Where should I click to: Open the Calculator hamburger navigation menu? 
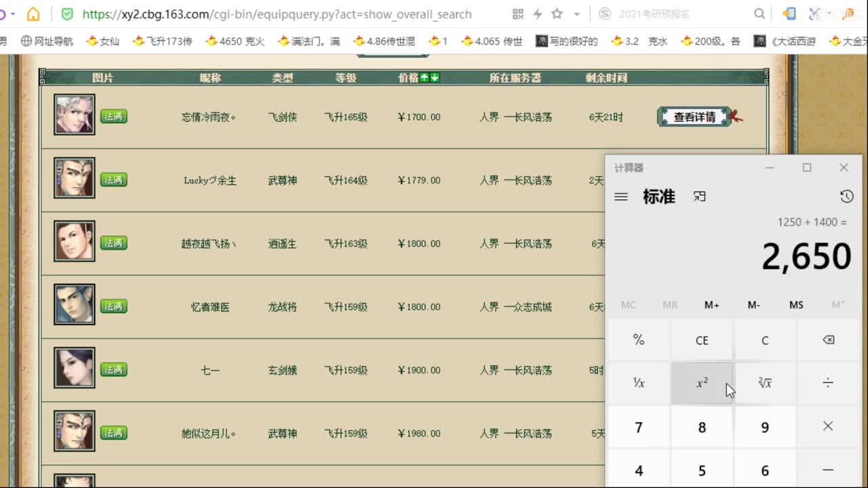(x=620, y=197)
